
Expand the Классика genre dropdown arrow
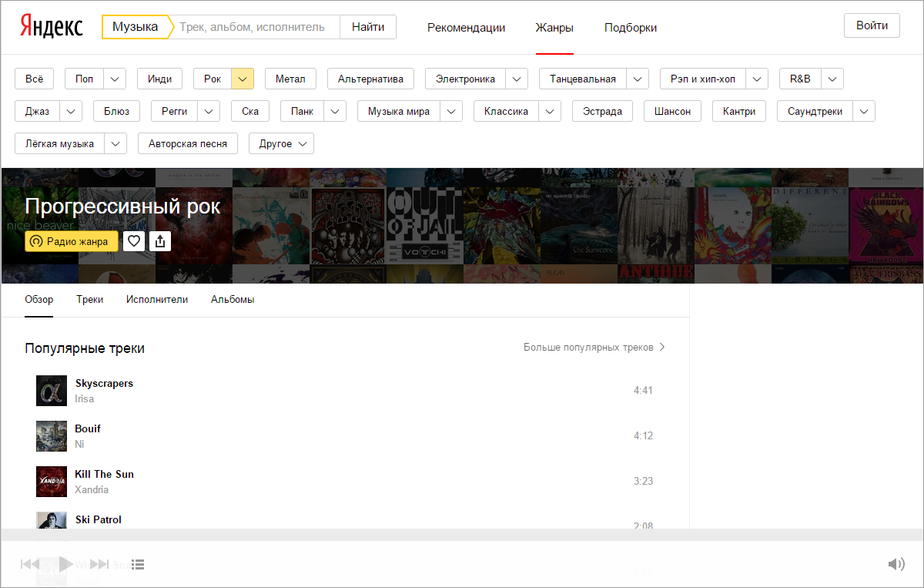click(550, 111)
